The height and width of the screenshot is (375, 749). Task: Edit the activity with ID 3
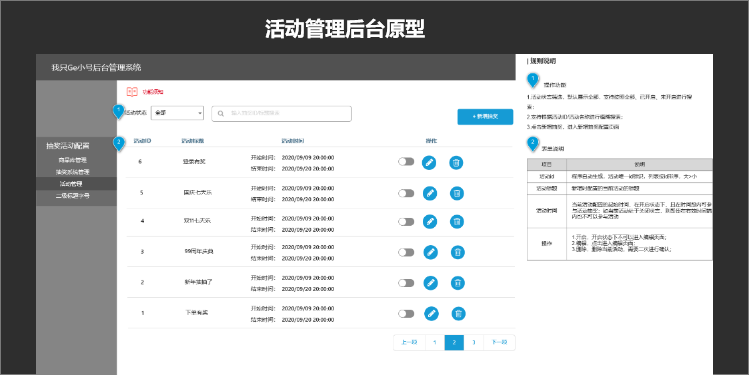click(430, 252)
